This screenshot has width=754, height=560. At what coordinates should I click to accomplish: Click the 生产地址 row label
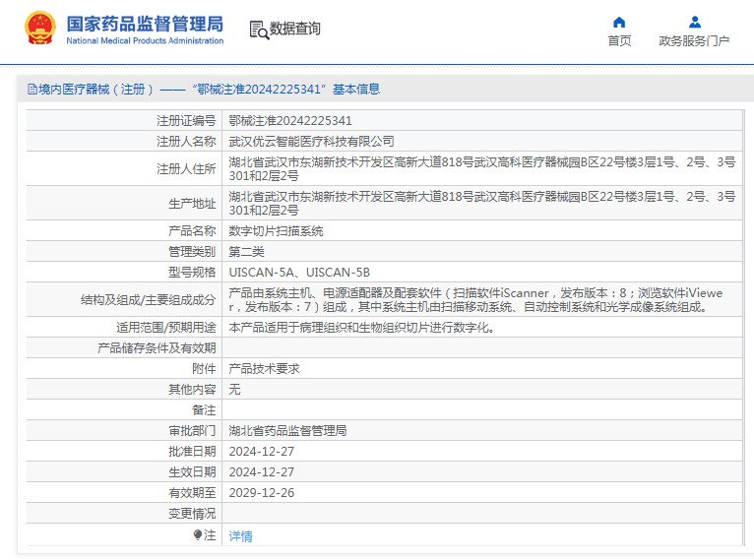[x=192, y=204]
